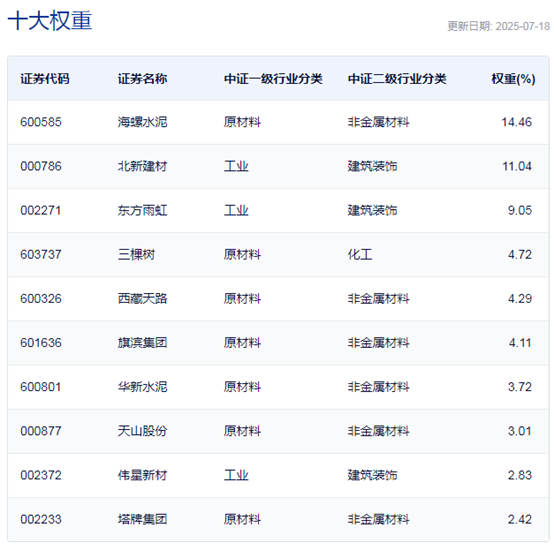Click the 中证一级行业分类 column header
The width and height of the screenshot is (554, 550).
pos(273,78)
